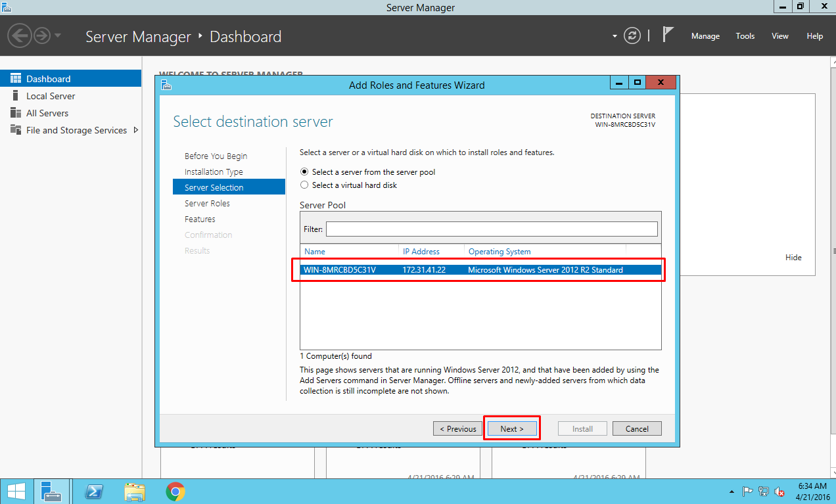Screen dimensions: 836x504
Task: Click the Previous button in the wizard
Action: click(457, 428)
